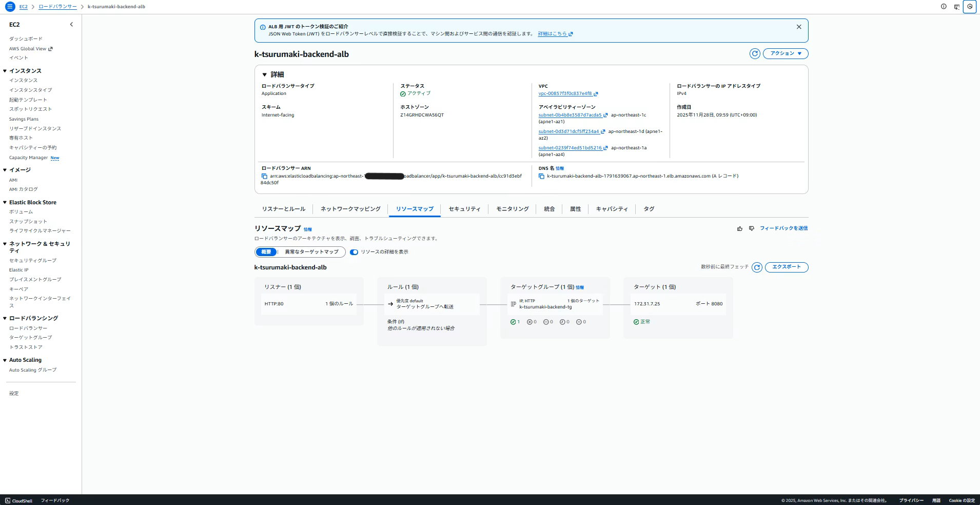
Task: Click the k-tsurumaki-backend-tg target group name
Action: click(x=545, y=307)
